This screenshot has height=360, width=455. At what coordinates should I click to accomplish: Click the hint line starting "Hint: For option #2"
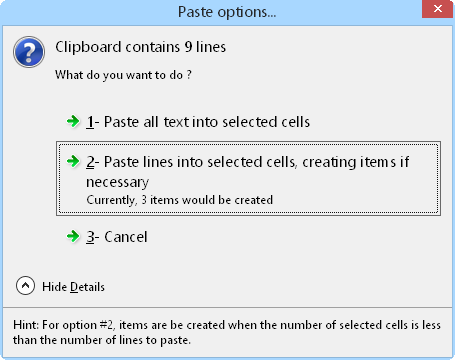click(x=227, y=325)
